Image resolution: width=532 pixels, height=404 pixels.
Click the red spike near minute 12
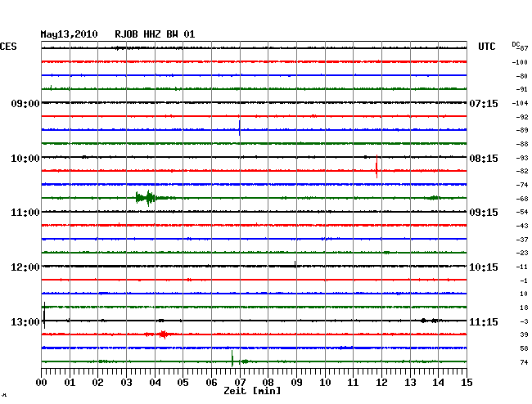point(376,166)
